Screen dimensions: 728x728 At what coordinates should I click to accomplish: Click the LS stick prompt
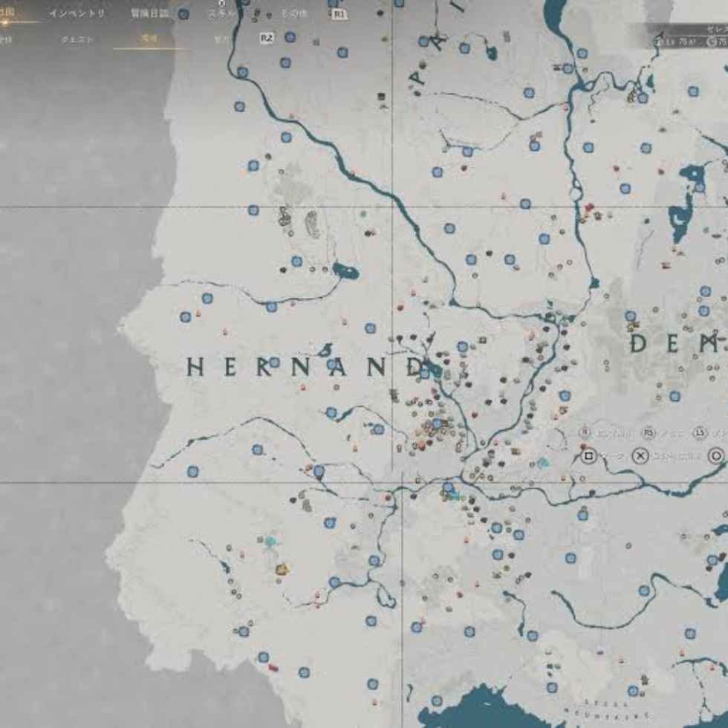pyautogui.click(x=700, y=432)
